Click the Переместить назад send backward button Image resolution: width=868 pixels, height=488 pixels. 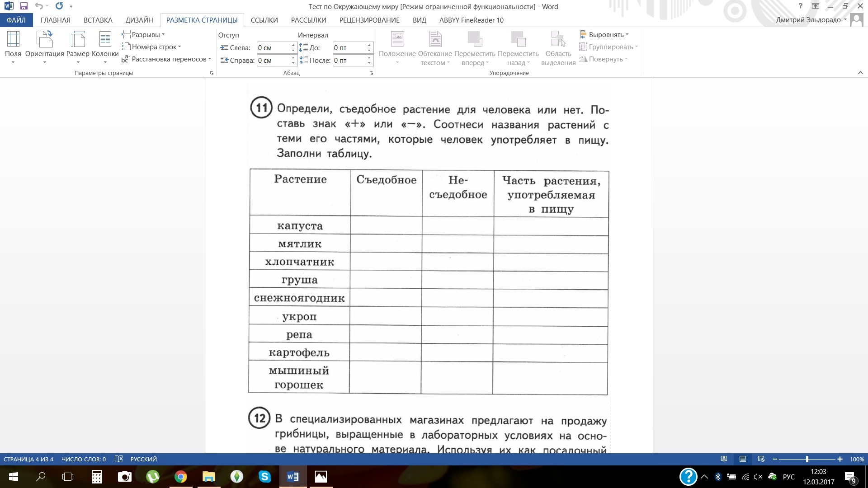[x=518, y=48]
